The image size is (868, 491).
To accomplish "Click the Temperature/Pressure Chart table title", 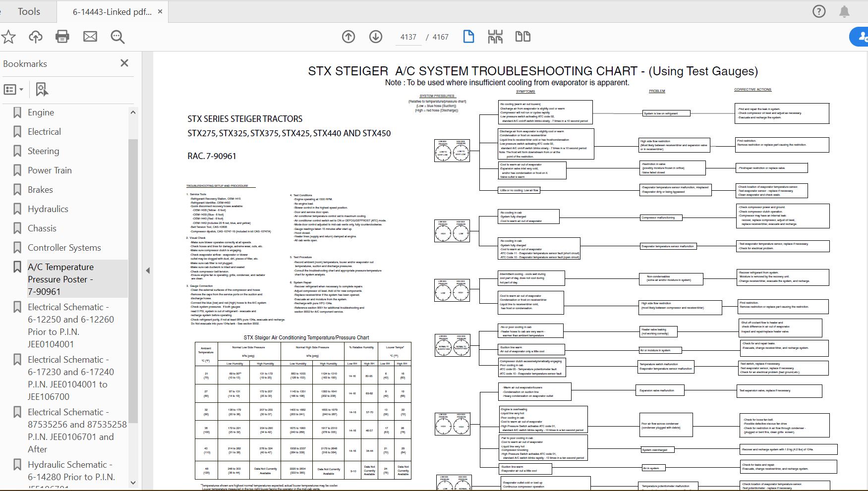I will tap(306, 338).
